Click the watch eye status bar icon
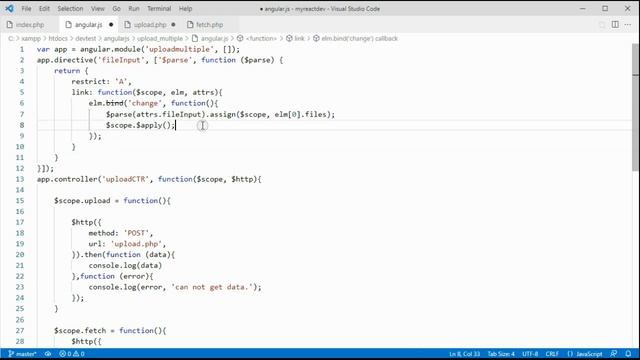640x360 pixels. (48, 354)
